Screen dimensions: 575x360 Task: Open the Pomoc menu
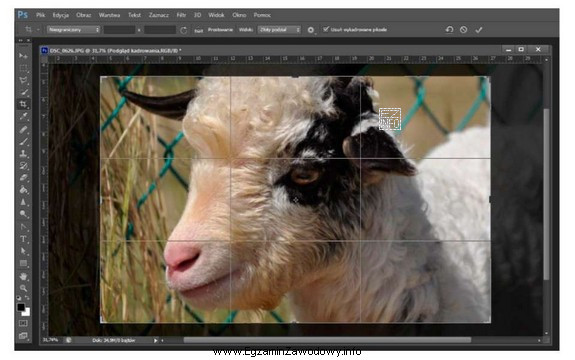(x=262, y=15)
